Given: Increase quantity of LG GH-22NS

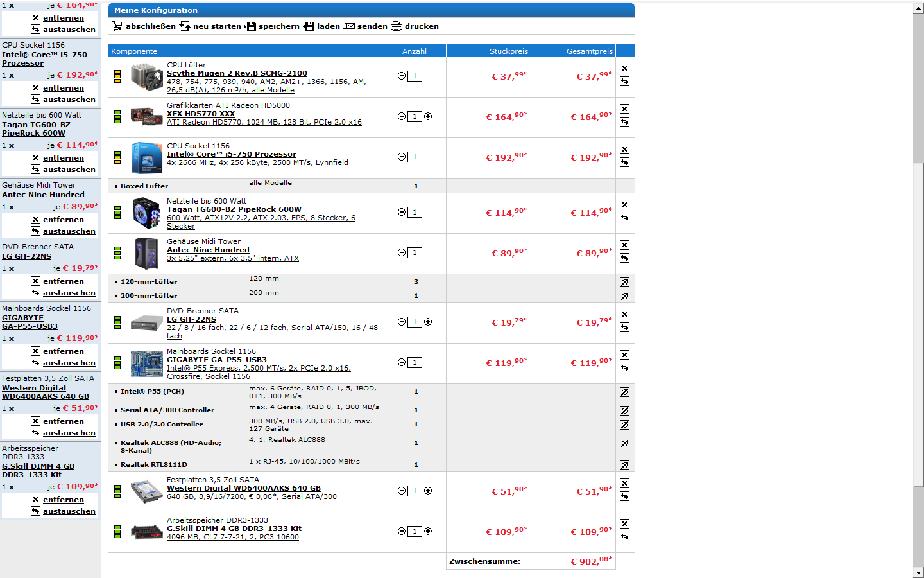Looking at the screenshot, I should coord(428,322).
